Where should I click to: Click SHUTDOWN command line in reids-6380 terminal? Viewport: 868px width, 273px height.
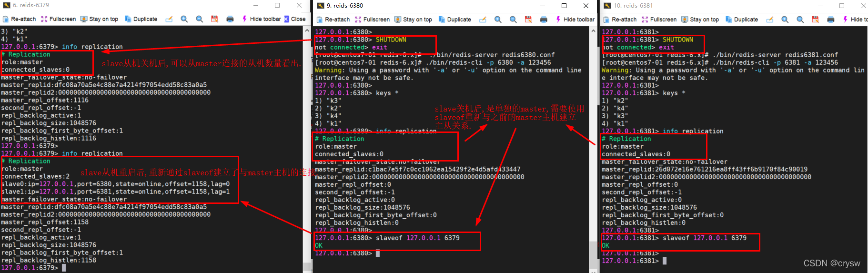(x=361, y=40)
